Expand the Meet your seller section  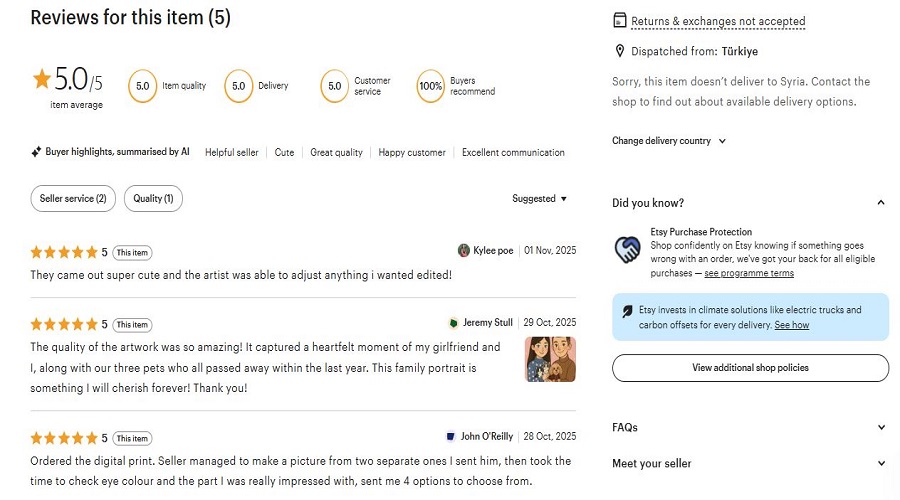coord(880,464)
